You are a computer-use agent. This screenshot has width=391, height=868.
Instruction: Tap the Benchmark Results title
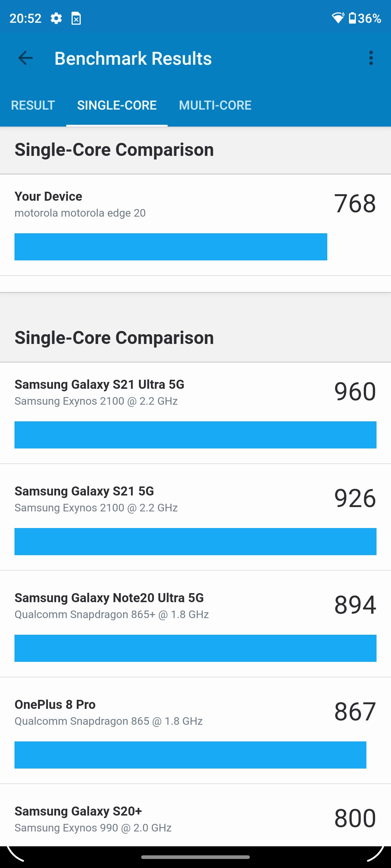133,58
